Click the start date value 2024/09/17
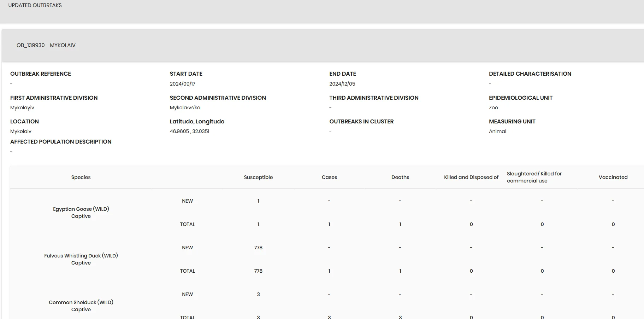644x319 pixels. (x=183, y=84)
